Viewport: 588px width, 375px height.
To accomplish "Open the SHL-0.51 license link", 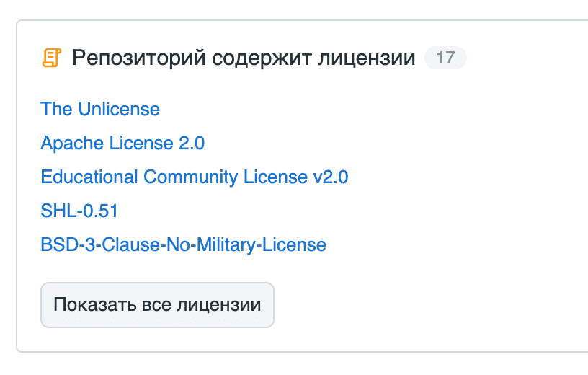I will click(79, 211).
